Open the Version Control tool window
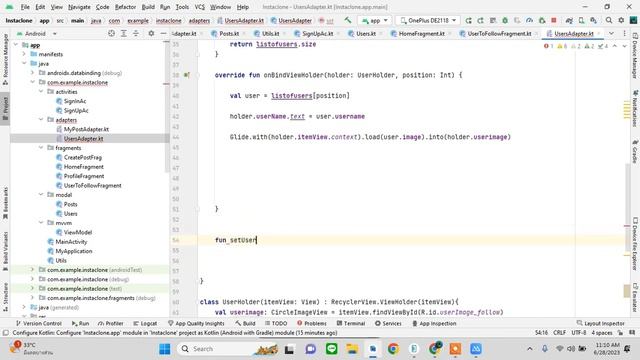 click(39, 323)
